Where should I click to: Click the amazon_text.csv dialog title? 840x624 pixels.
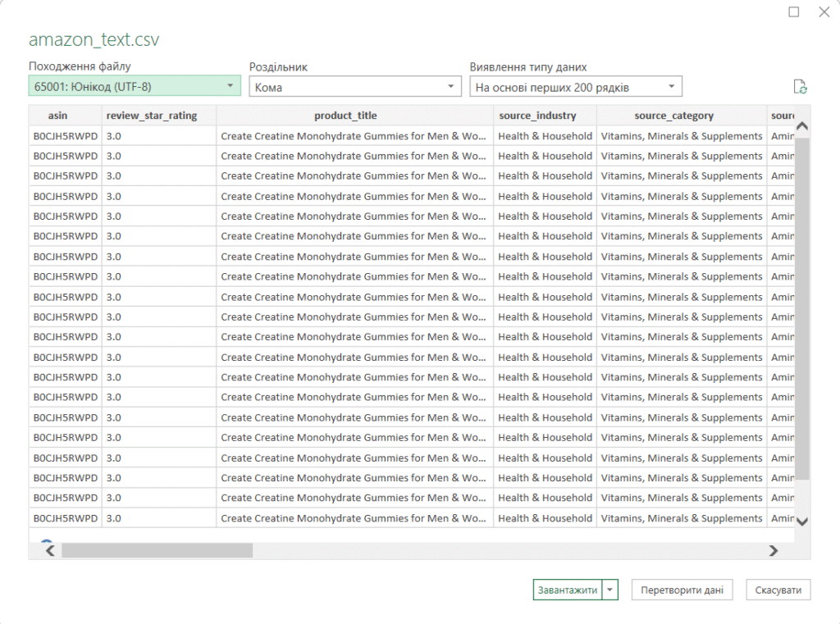[94, 39]
